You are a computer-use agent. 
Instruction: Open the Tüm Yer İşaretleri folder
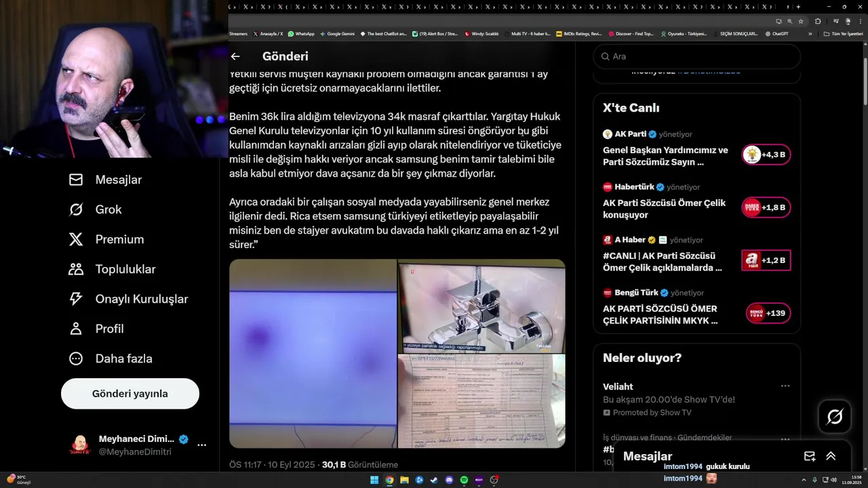click(x=842, y=33)
